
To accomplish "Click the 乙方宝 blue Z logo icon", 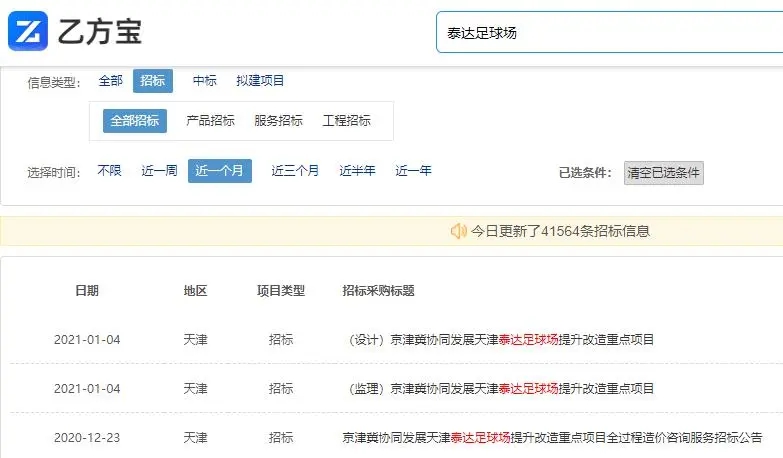I will click(28, 31).
